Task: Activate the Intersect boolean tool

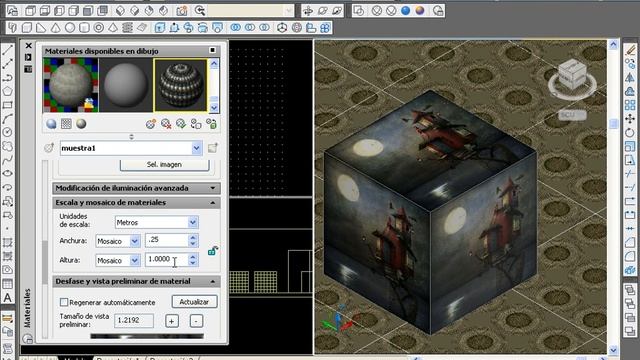Action: (264, 27)
